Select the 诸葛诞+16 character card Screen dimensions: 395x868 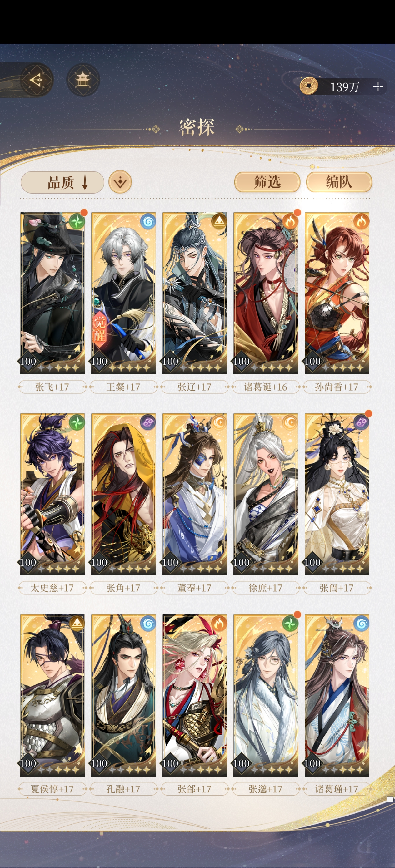pyautogui.click(x=266, y=293)
